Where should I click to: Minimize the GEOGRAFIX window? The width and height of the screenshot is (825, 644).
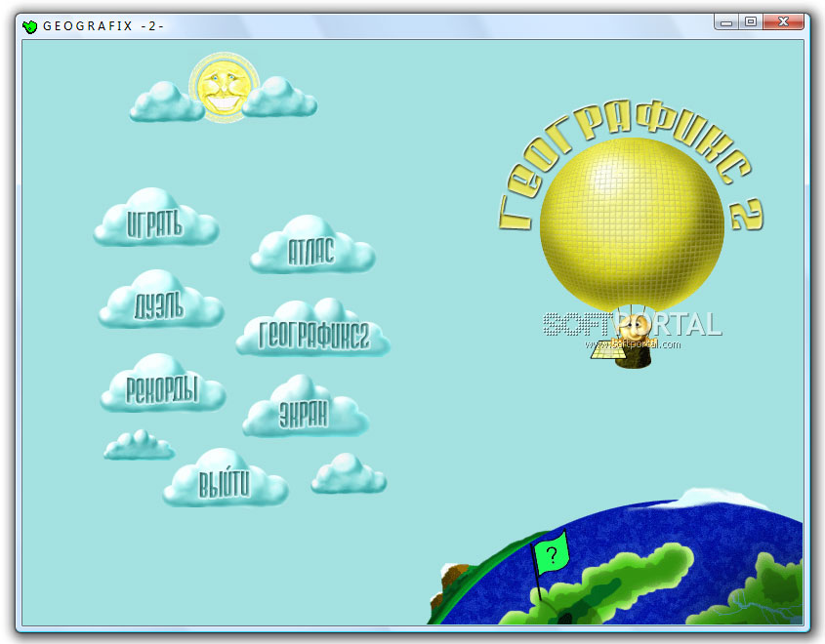point(726,21)
